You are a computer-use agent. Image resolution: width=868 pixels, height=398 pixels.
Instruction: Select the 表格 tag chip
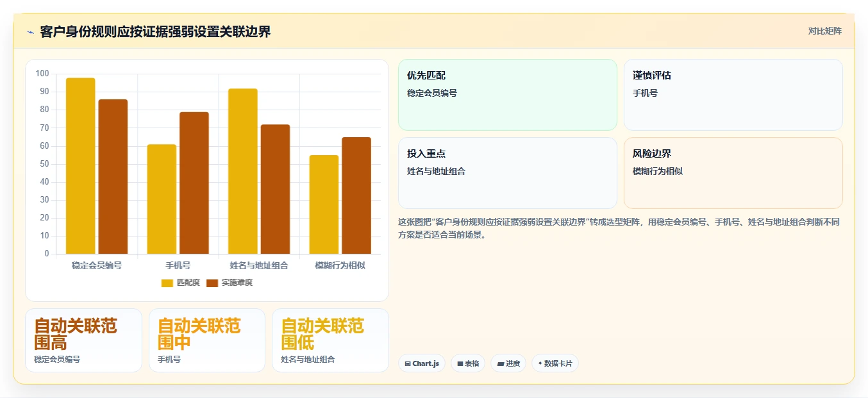point(468,363)
